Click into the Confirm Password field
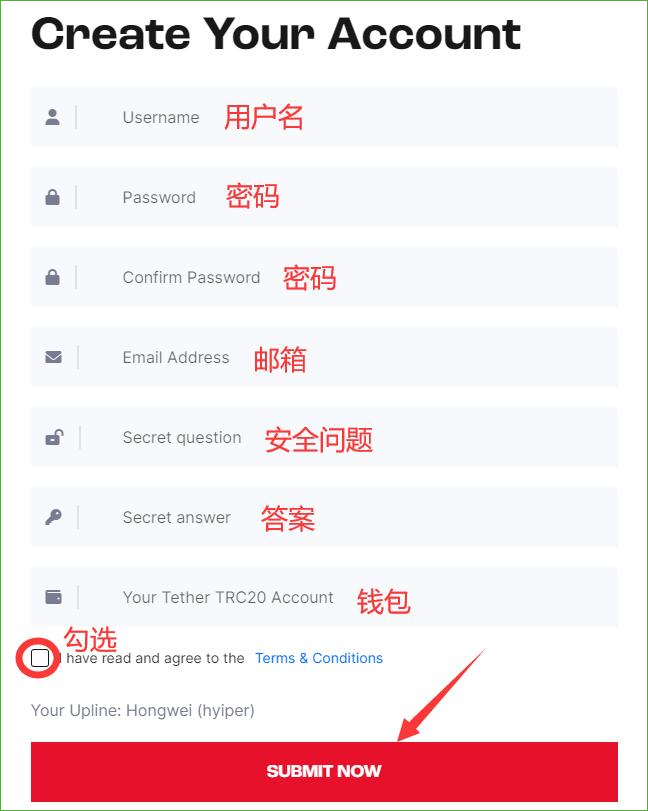 324,277
